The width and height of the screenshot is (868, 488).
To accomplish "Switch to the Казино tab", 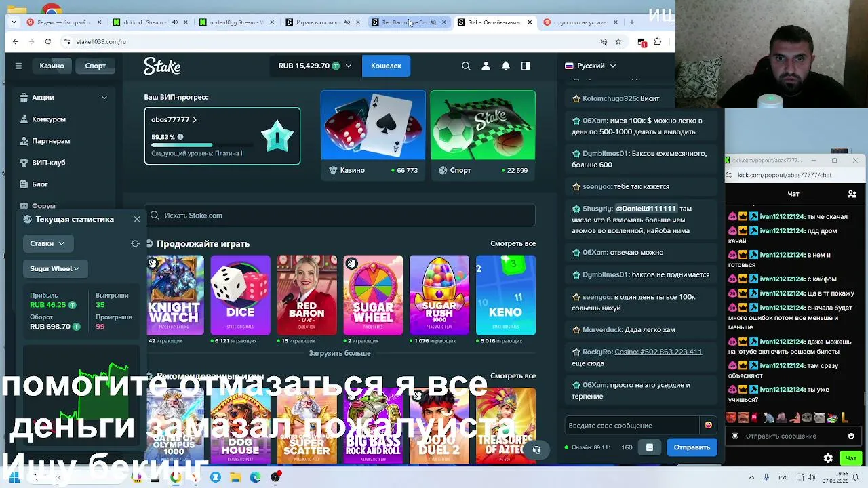I will (52, 66).
